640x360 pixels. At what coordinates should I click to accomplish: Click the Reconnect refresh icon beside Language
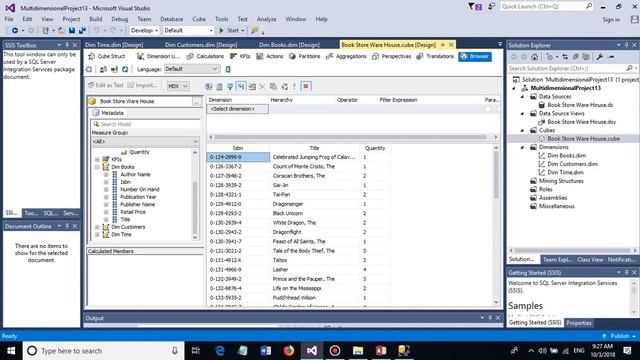[125, 69]
